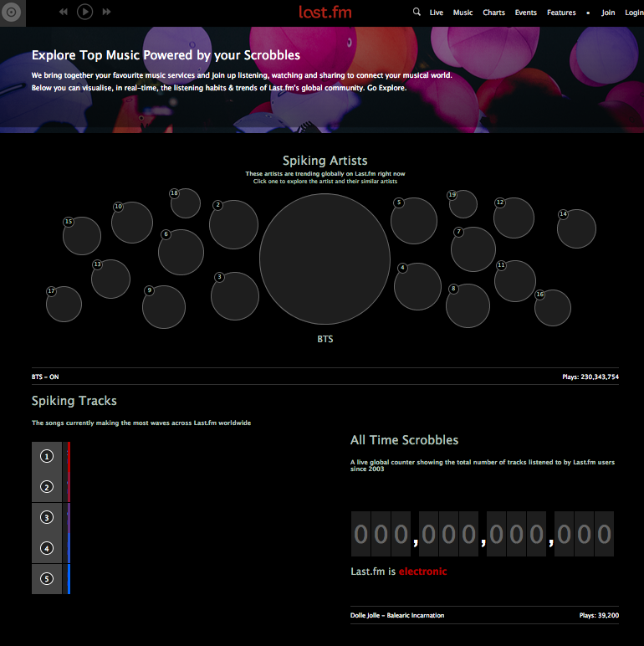Select spiking artist bubble number 4
Viewport: 644px width, 646px height.
[417, 287]
